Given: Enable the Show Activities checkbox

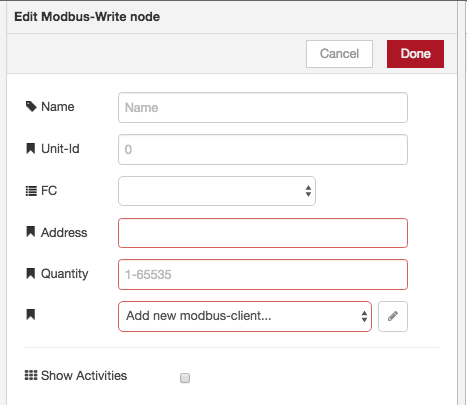Looking at the screenshot, I should coord(185,378).
